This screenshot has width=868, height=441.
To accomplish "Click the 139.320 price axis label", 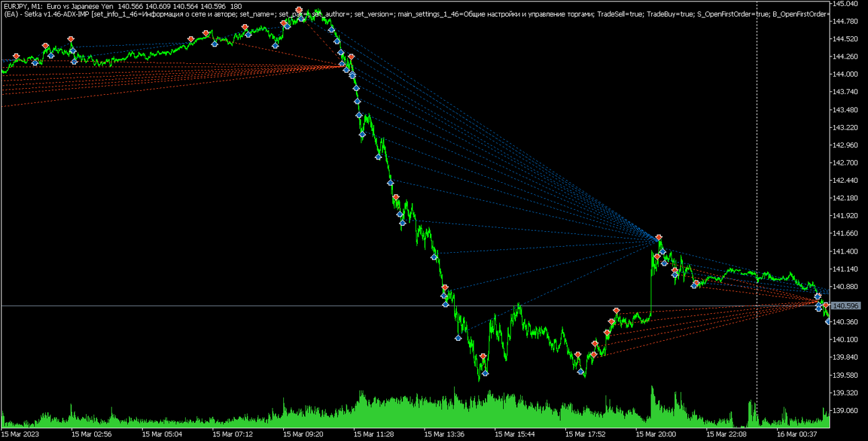I will [x=846, y=393].
